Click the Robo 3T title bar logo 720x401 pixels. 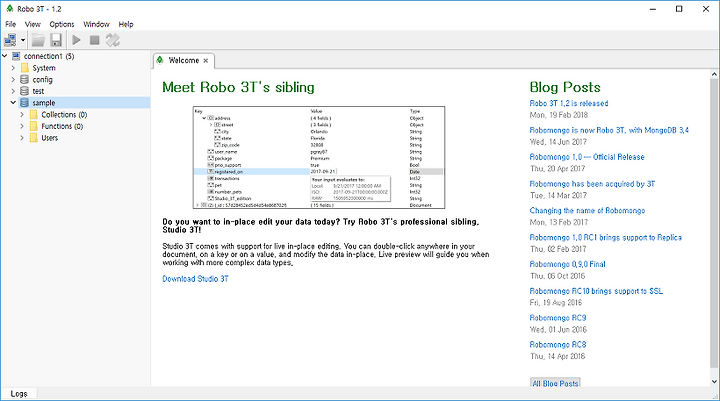9,9
